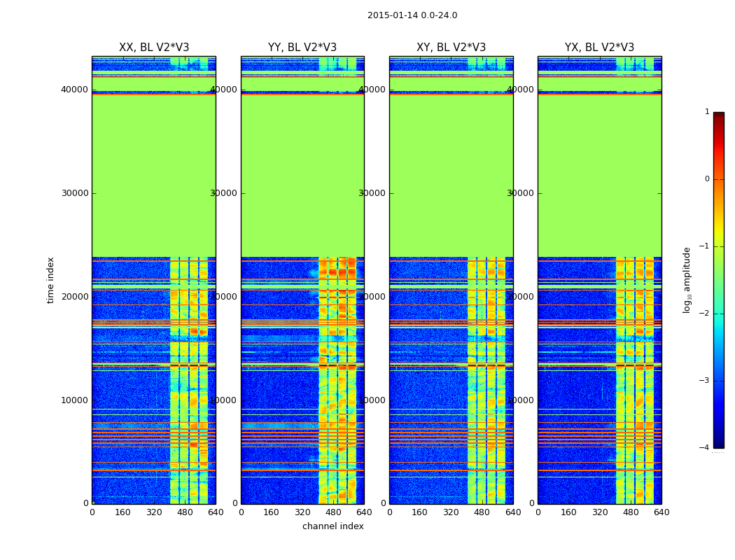Image resolution: width=735 pixels, height=560 pixels.
Task: Click the colorbar tick label '0'
Action: click(706, 179)
